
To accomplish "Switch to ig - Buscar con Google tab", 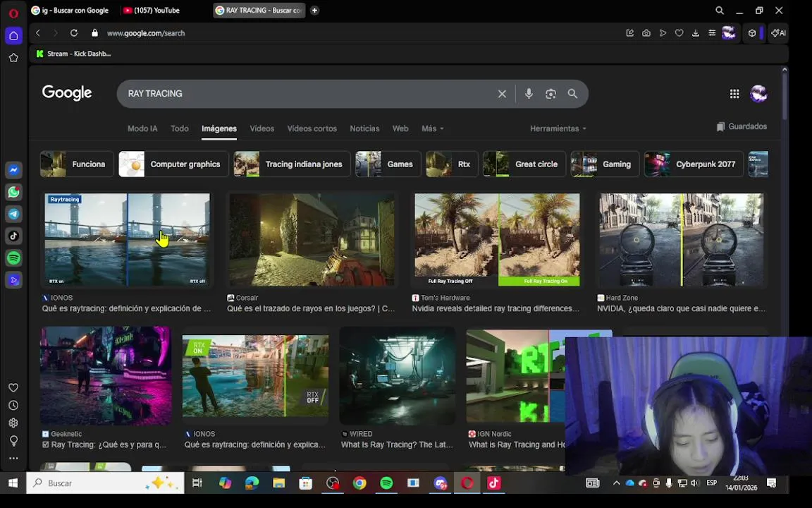I will pyautogui.click(x=70, y=11).
